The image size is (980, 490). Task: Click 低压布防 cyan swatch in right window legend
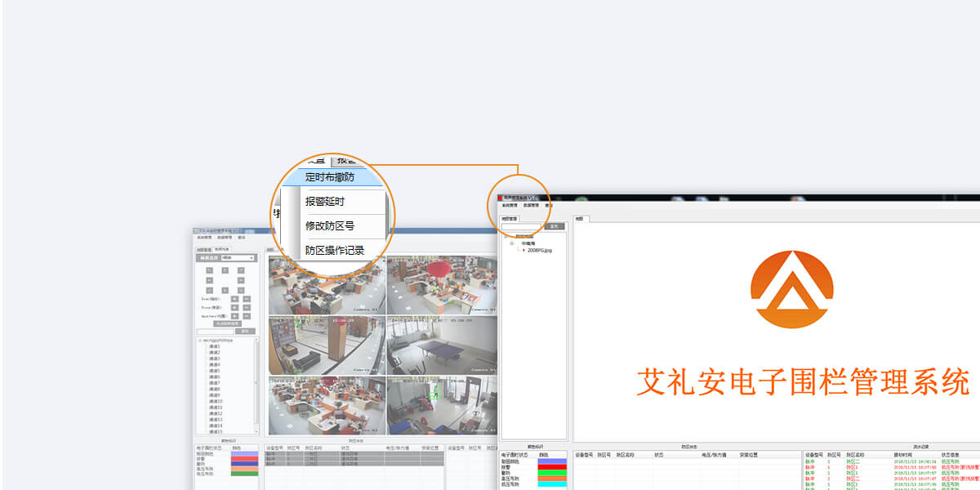click(552, 484)
